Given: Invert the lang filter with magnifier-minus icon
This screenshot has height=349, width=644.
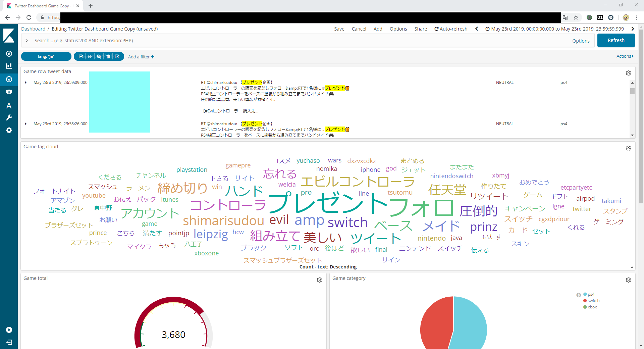Looking at the screenshot, I should point(99,57).
